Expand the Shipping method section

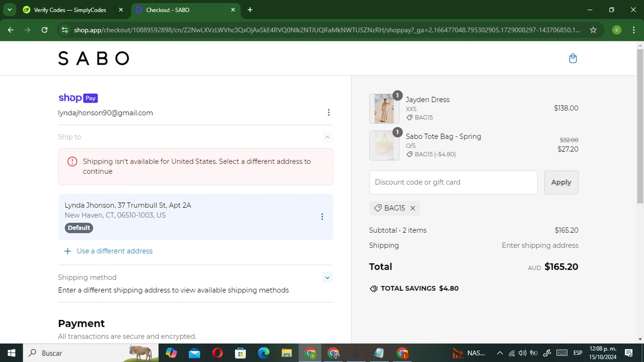pos(327,278)
